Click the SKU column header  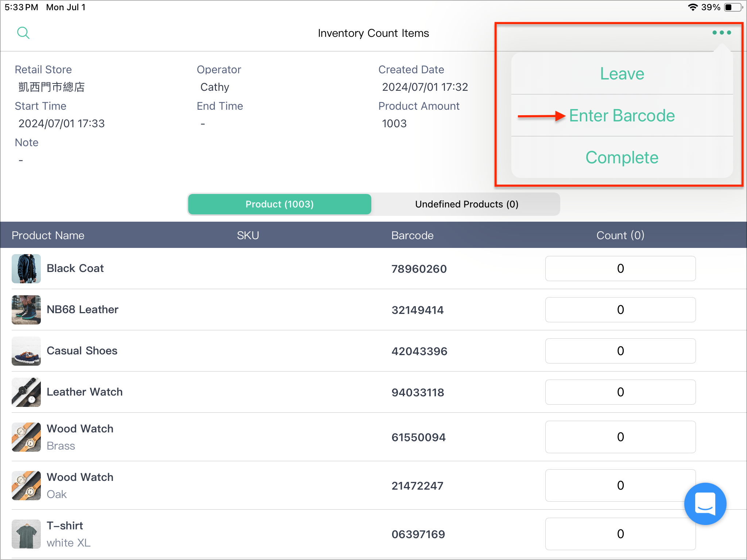(x=248, y=236)
